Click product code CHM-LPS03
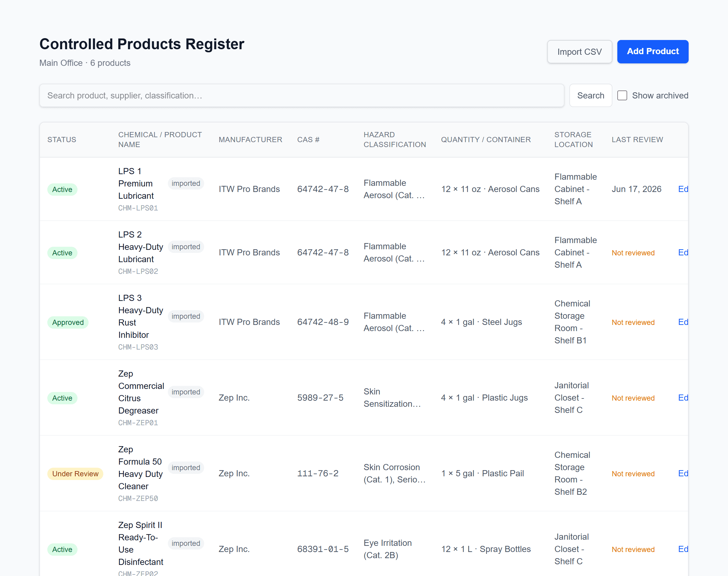Viewport: 728px width, 576px height. coord(138,347)
